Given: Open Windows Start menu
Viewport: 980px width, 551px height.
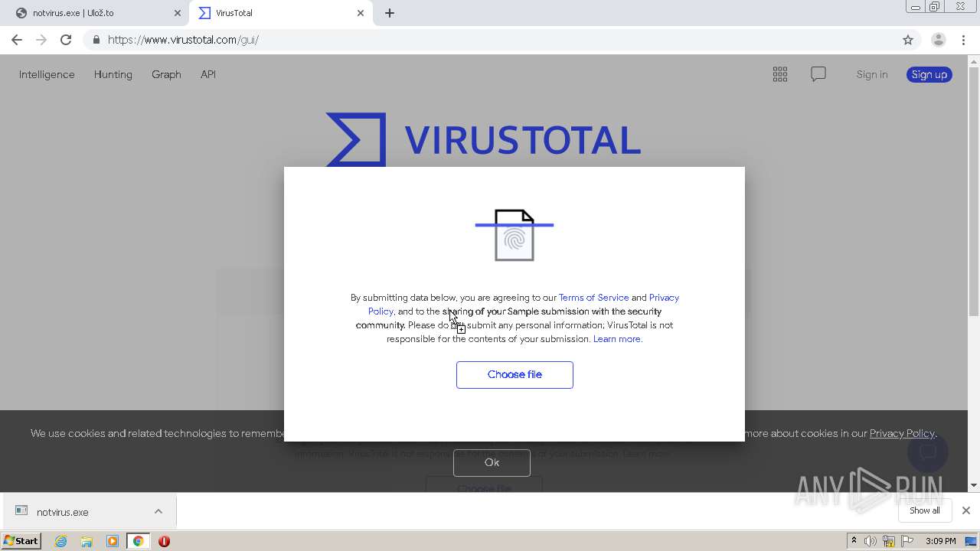Looking at the screenshot, I should [x=21, y=541].
